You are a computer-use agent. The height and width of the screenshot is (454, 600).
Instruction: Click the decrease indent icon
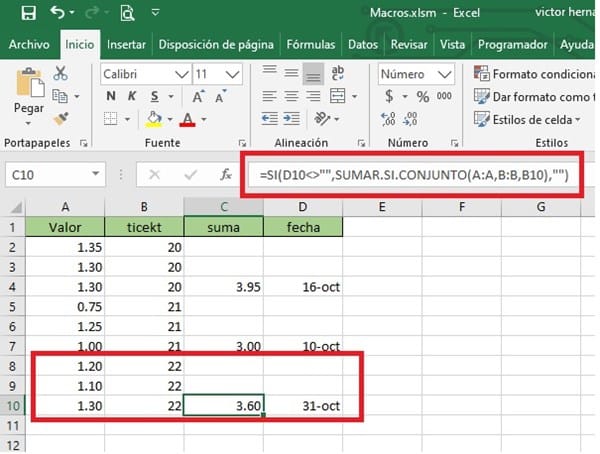(269, 119)
